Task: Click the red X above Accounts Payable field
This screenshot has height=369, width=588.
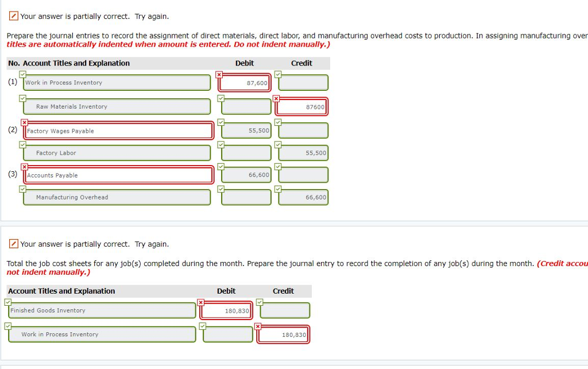Action: [23, 166]
